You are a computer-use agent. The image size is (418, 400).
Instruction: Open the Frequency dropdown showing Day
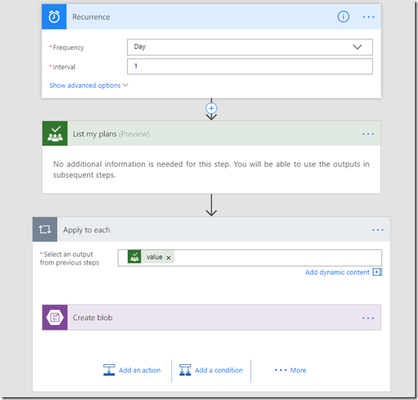[250, 47]
